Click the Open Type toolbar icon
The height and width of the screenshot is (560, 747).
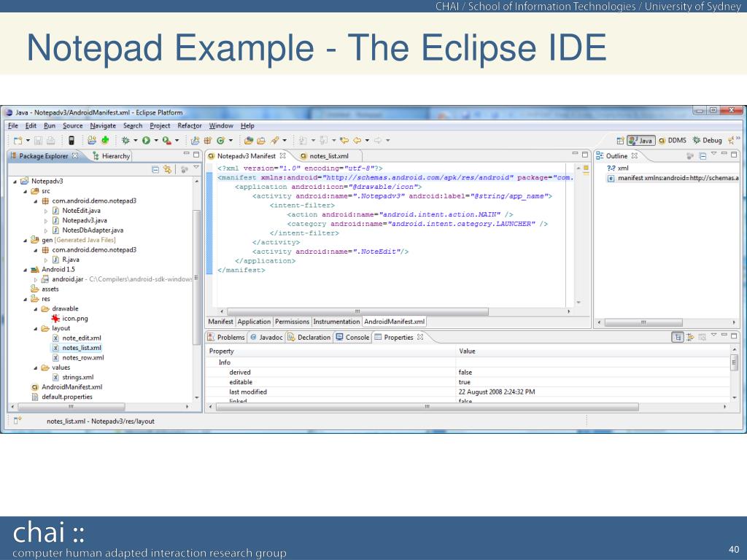click(x=248, y=141)
